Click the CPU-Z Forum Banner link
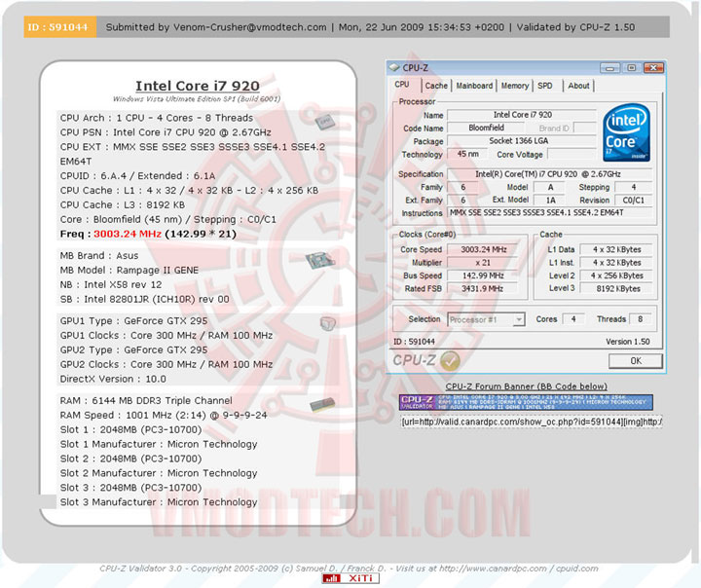 tap(526, 386)
